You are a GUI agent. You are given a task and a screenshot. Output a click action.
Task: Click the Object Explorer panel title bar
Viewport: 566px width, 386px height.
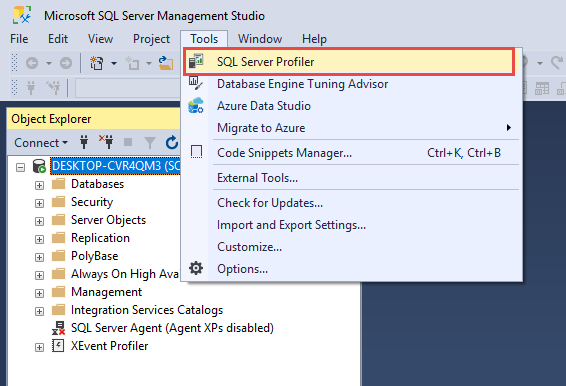click(93, 119)
